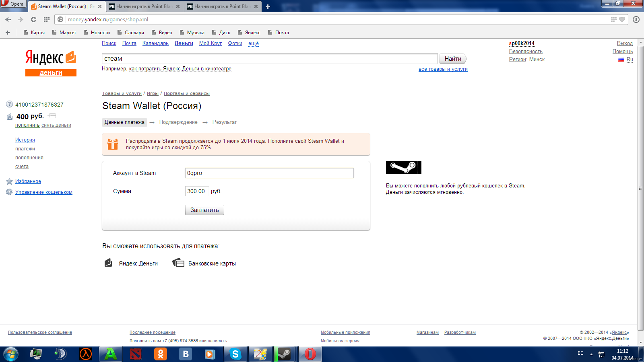Click the Russian flag language icon
This screenshot has height=362, width=644.
[x=621, y=60]
